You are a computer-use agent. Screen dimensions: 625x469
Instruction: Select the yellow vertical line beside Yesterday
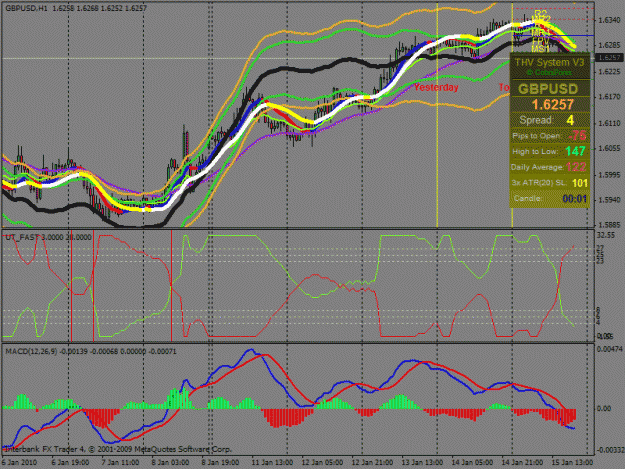point(437,116)
